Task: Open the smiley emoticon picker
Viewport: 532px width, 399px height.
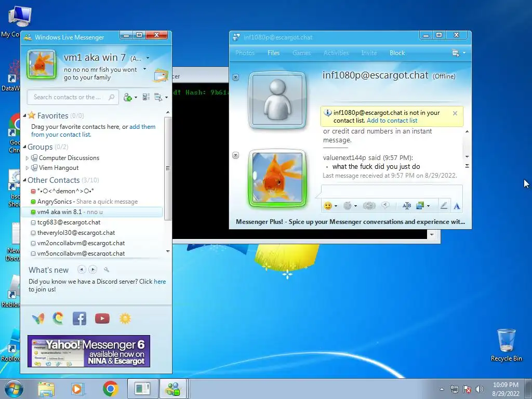Action: (328, 206)
